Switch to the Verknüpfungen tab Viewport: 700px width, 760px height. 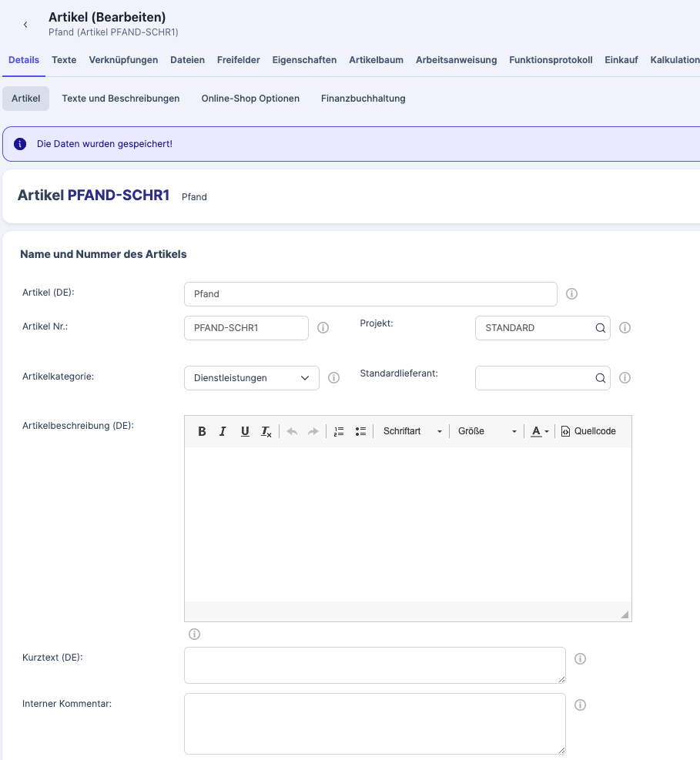click(123, 60)
